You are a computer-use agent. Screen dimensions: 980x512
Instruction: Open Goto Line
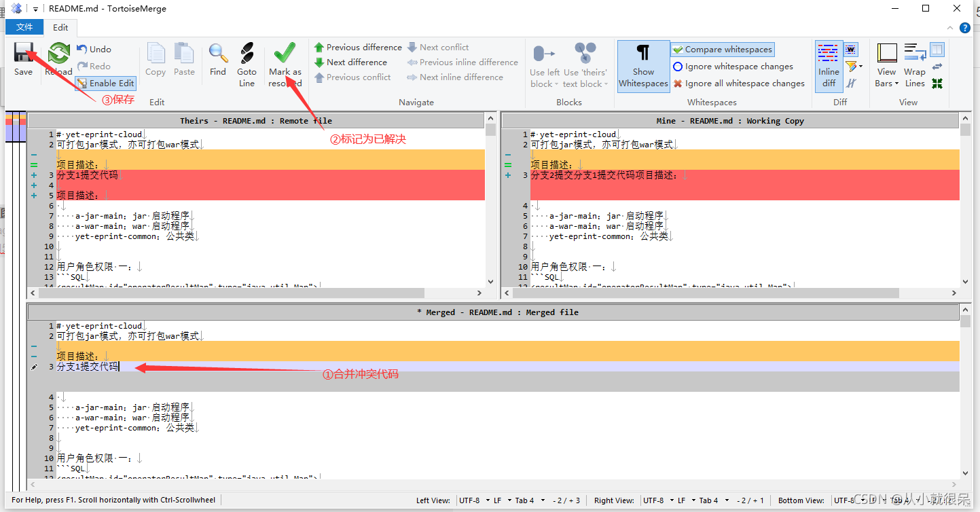tap(247, 65)
